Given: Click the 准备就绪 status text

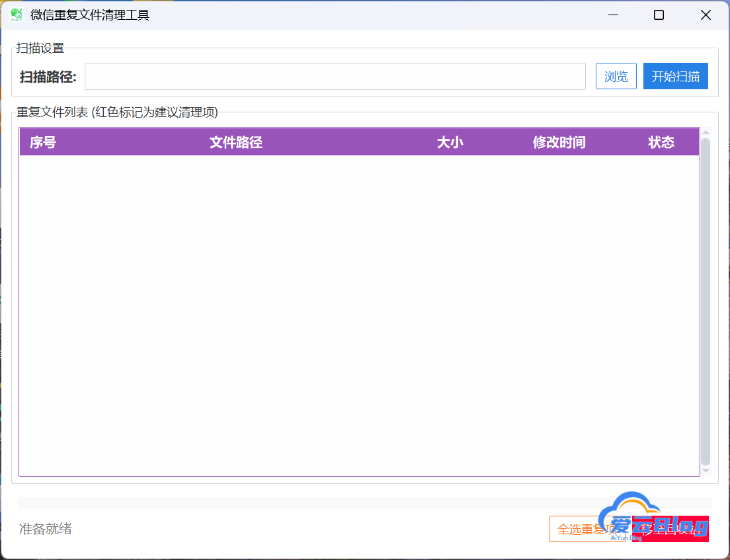Looking at the screenshot, I should 45,529.
